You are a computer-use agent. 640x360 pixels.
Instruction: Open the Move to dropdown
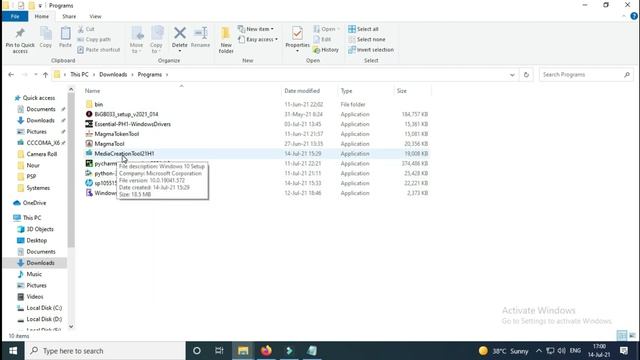coord(136,40)
